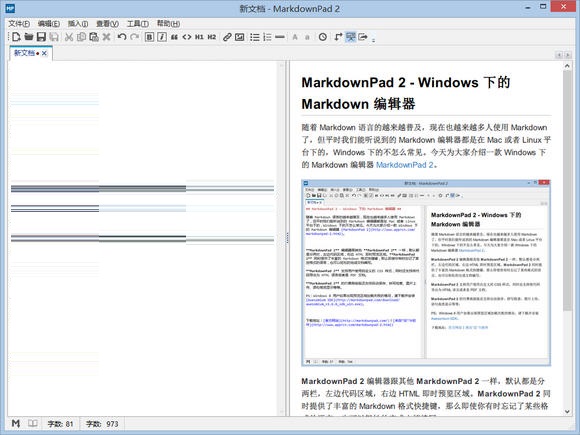Click the uppercase A toolbar icon

click(295, 37)
